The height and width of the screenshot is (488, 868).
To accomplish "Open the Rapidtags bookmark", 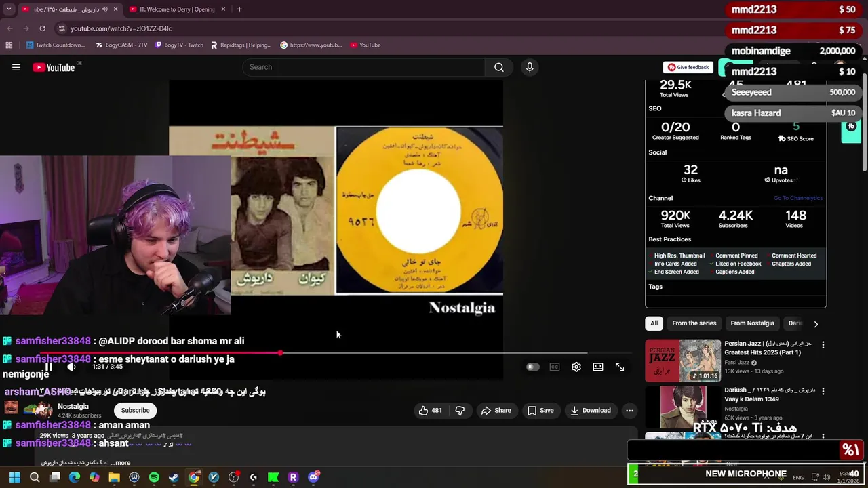I will click(241, 45).
